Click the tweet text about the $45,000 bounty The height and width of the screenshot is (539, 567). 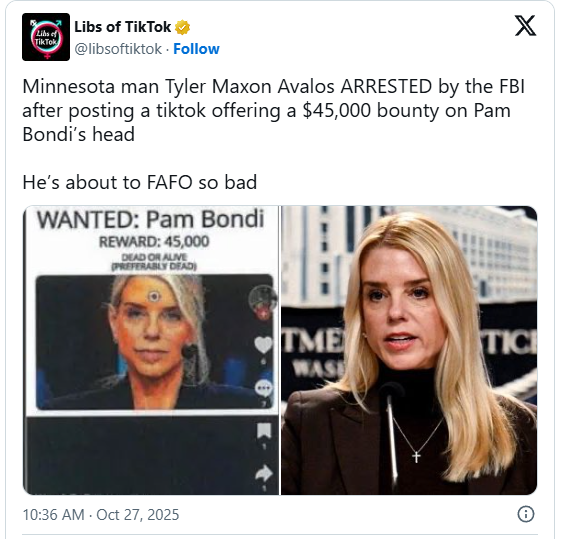273,110
